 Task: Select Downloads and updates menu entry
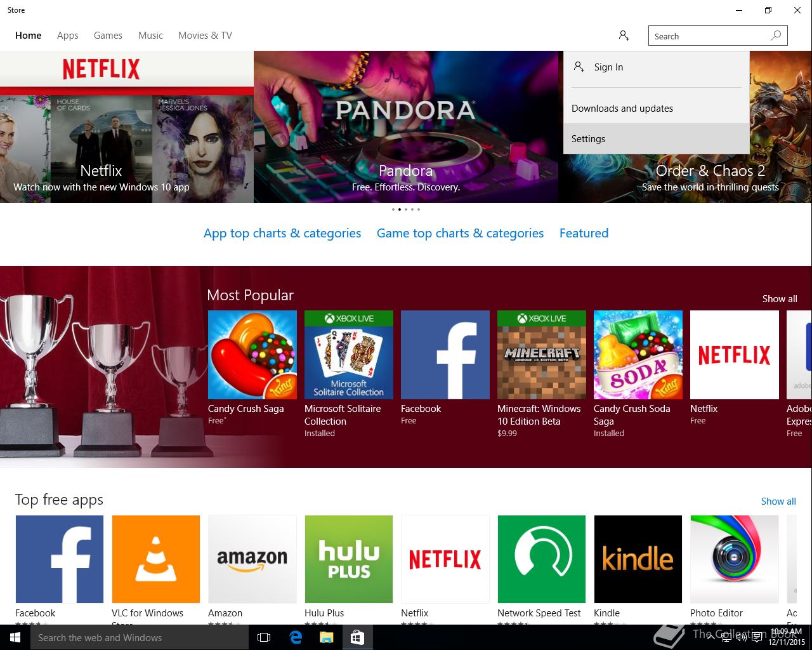point(656,108)
